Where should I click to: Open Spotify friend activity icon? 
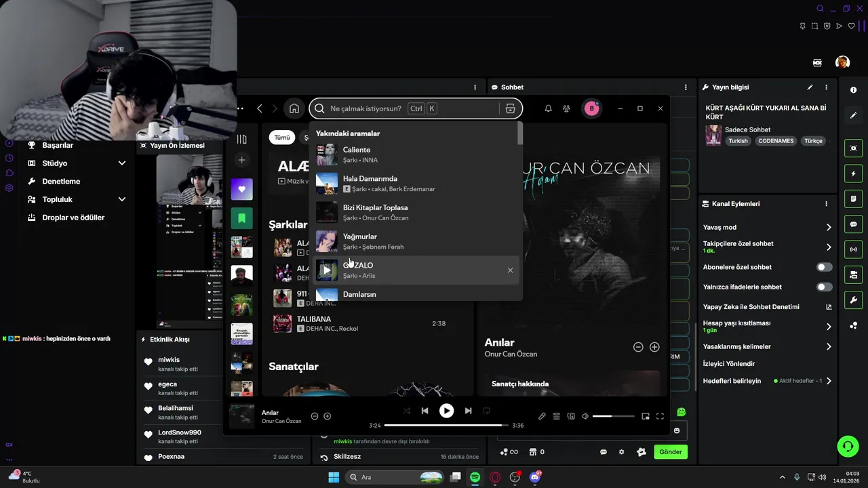click(x=566, y=108)
